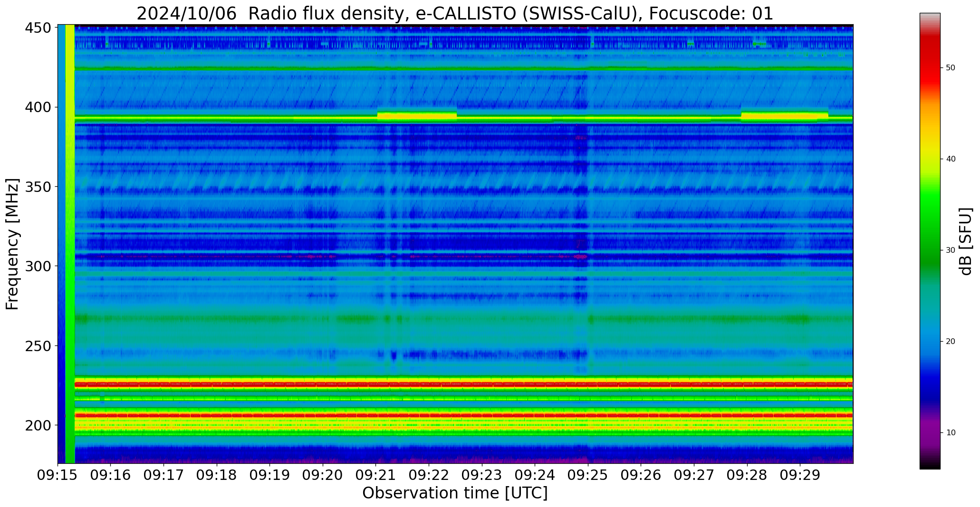Click the 09:22 time tick label
The image size is (980, 507).
click(x=429, y=475)
